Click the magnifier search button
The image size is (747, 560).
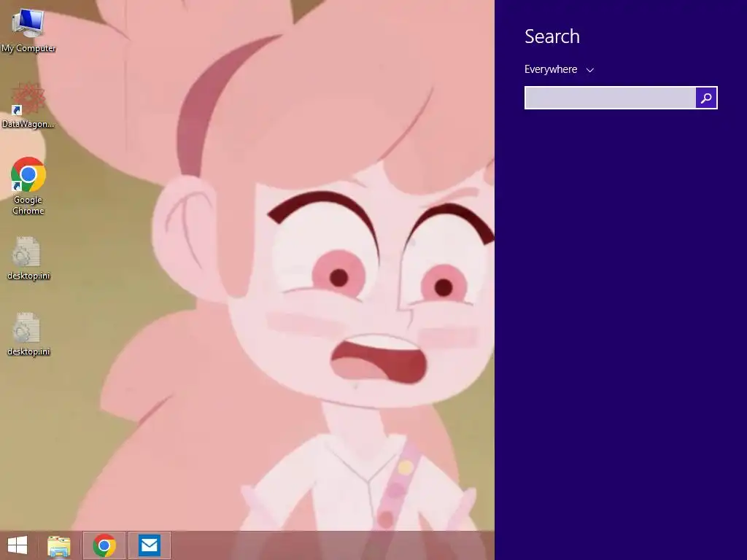[706, 98]
